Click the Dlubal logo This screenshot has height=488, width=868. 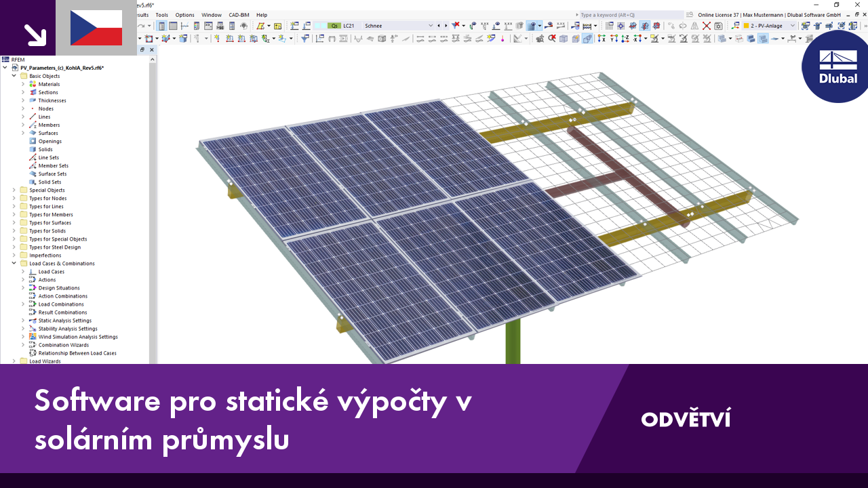(x=835, y=68)
